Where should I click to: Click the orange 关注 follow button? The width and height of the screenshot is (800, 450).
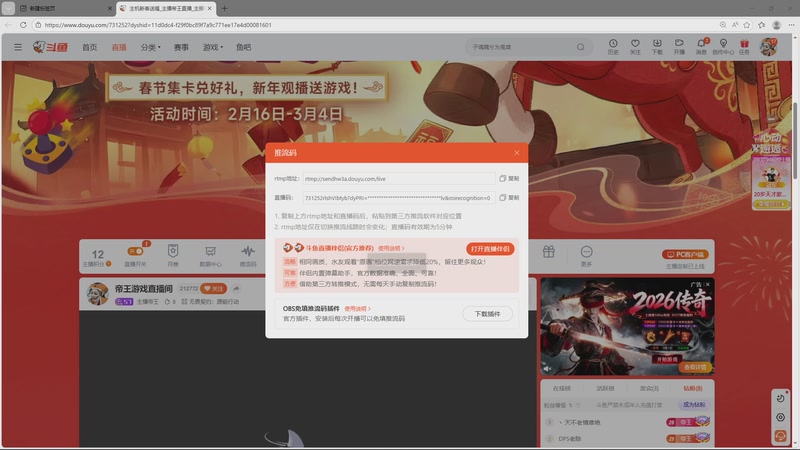coord(213,289)
